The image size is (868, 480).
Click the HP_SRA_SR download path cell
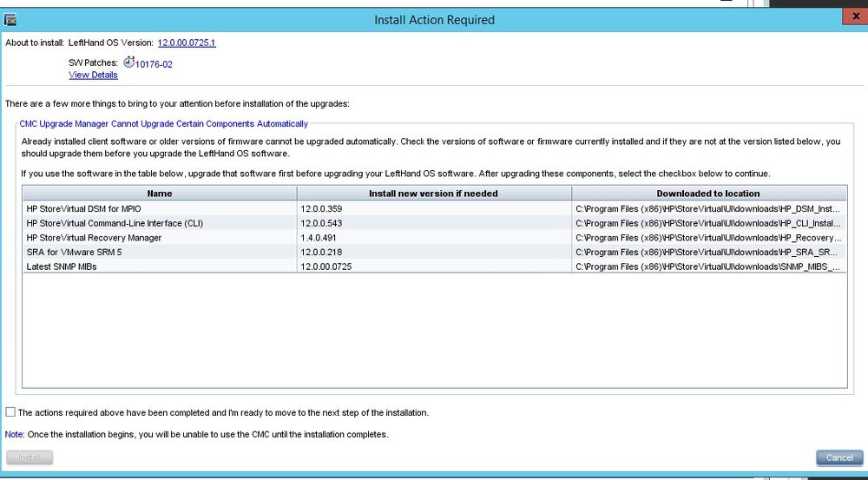coord(709,252)
